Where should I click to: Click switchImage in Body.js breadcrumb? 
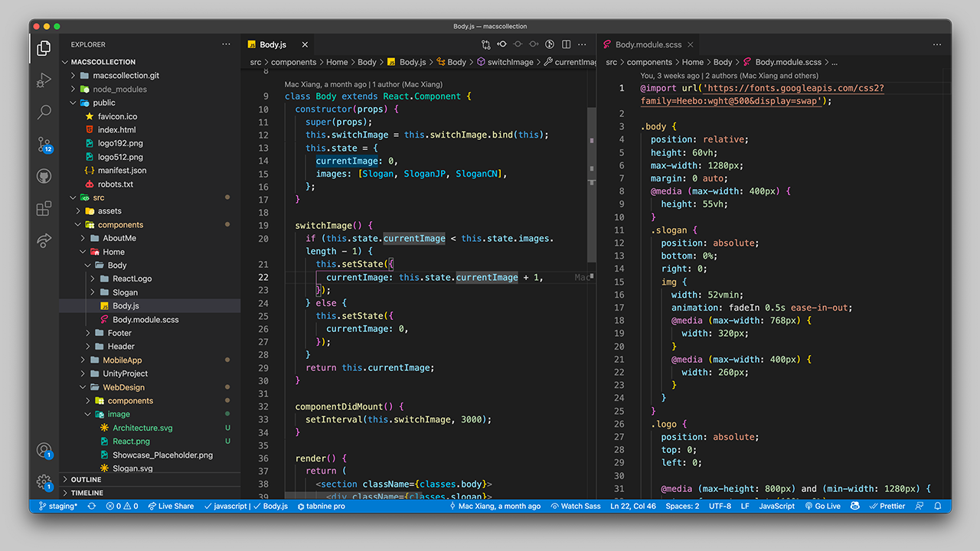tap(510, 62)
